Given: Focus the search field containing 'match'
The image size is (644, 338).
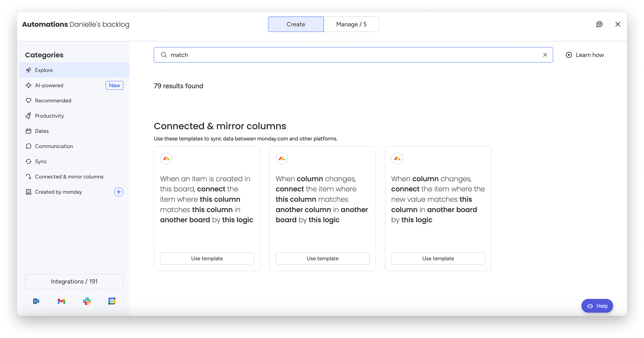Looking at the screenshot, I should (x=353, y=55).
